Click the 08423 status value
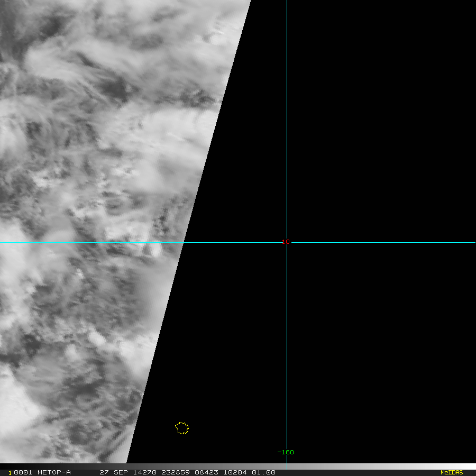This screenshot has height=476, width=476. coord(206,472)
